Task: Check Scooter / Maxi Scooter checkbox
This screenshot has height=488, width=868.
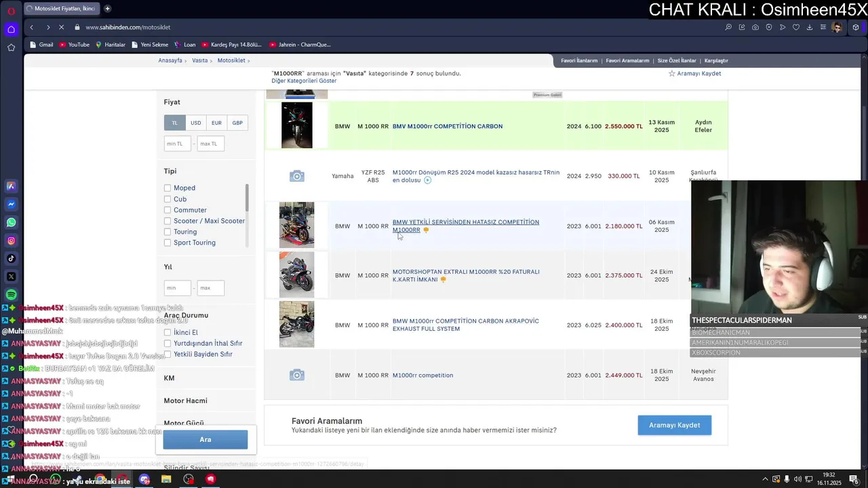Action: pos(167,221)
